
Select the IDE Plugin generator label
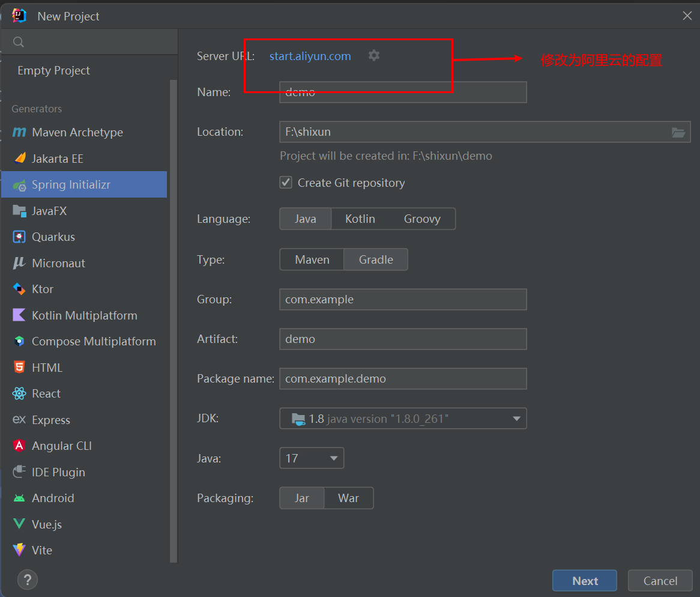58,472
